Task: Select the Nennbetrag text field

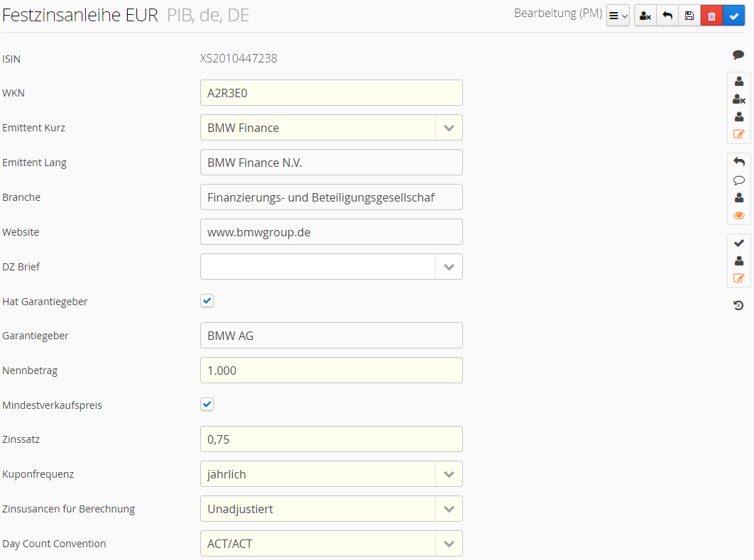Action: click(331, 370)
